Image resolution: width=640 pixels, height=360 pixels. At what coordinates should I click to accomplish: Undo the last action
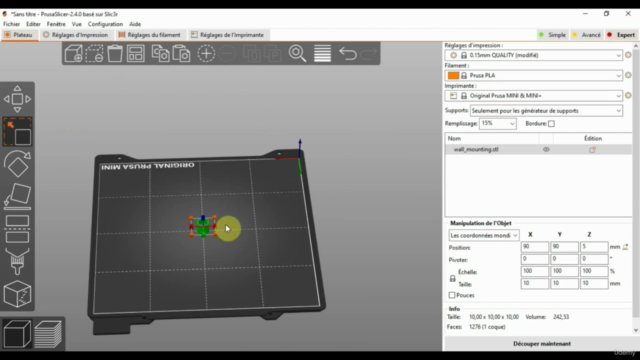348,53
